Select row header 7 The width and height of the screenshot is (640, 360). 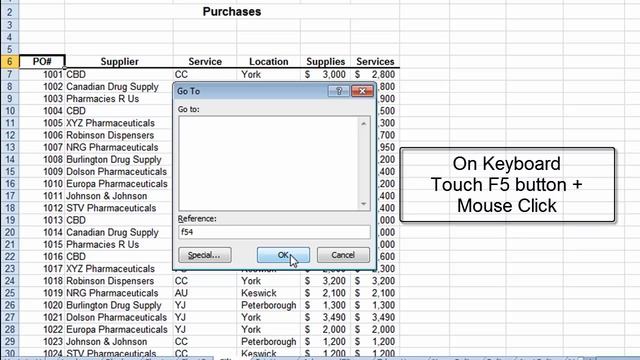(9, 74)
